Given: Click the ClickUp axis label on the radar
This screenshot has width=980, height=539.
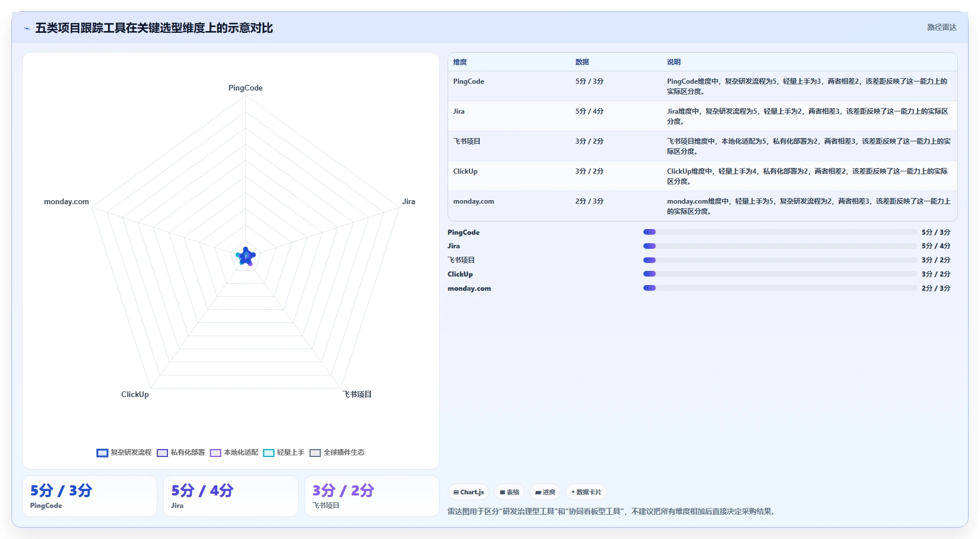Looking at the screenshot, I should (135, 395).
